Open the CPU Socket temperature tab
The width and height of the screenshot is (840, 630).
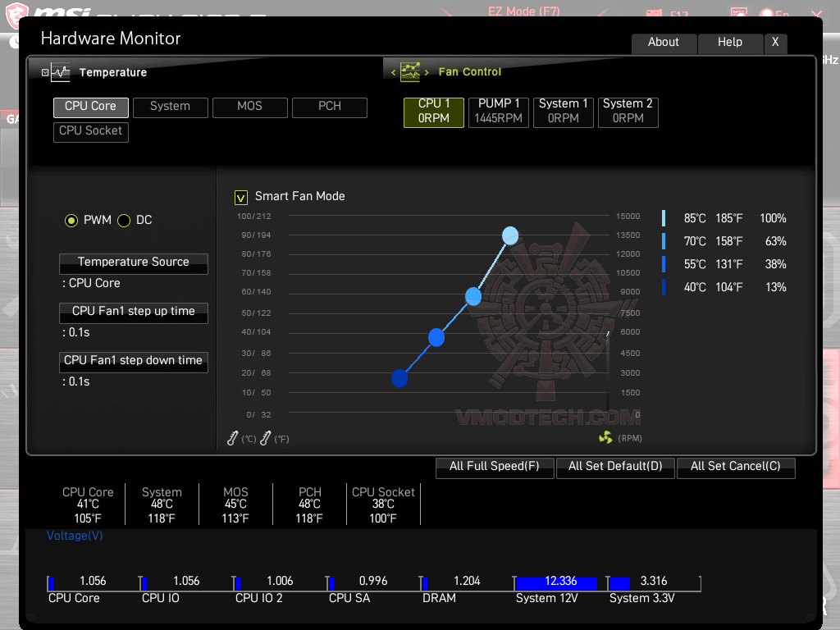[90, 130]
